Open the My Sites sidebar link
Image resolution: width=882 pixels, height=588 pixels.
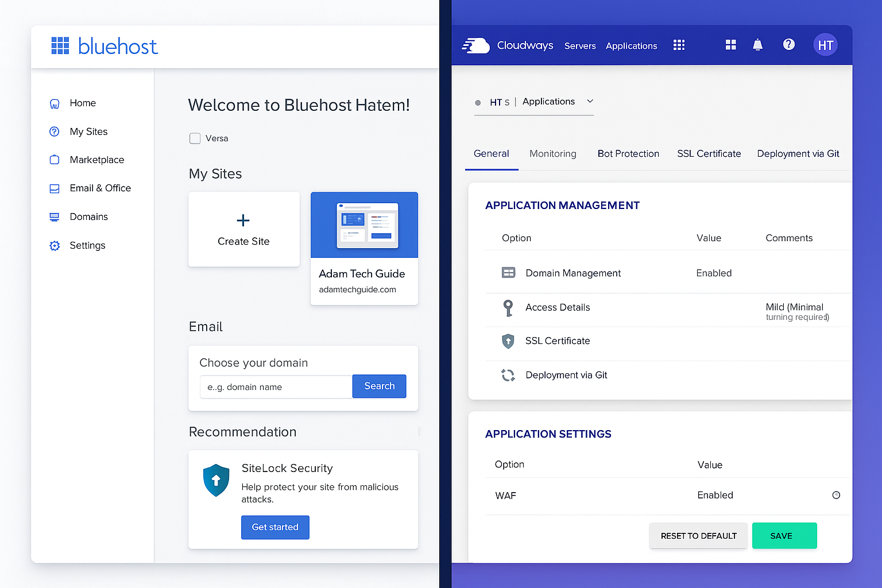click(x=88, y=131)
